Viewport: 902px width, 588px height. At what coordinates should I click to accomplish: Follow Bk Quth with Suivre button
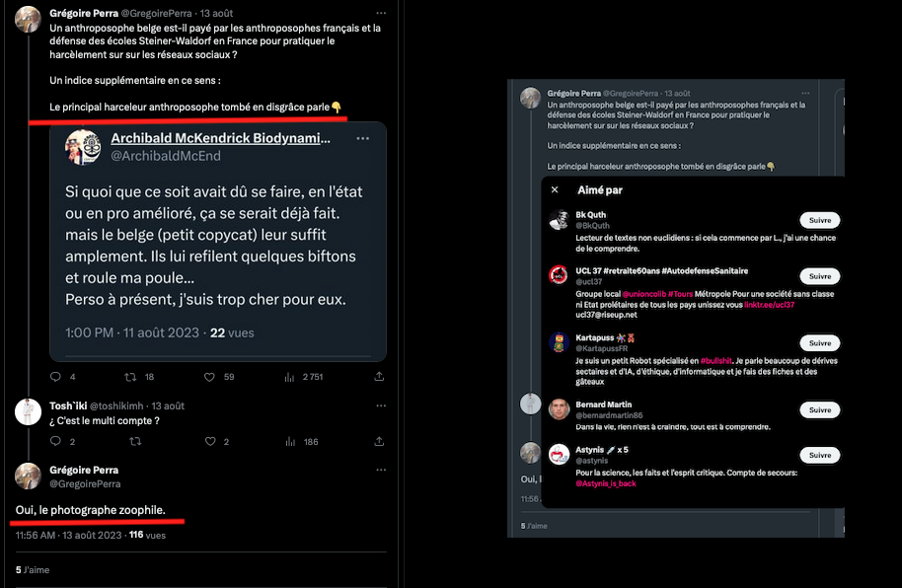(819, 220)
